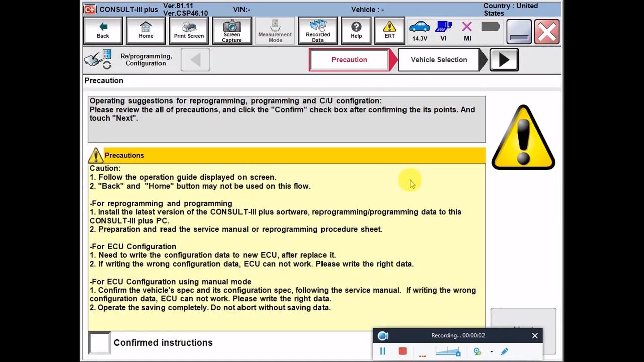The width and height of the screenshot is (644, 362).
Task: Click the large yellow warning triangle
Action: coord(523,137)
